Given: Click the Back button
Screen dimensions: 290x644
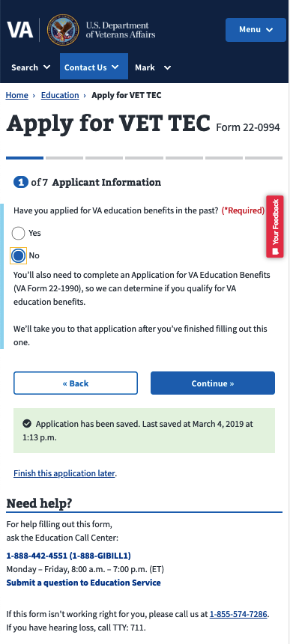Looking at the screenshot, I should 76,383.
